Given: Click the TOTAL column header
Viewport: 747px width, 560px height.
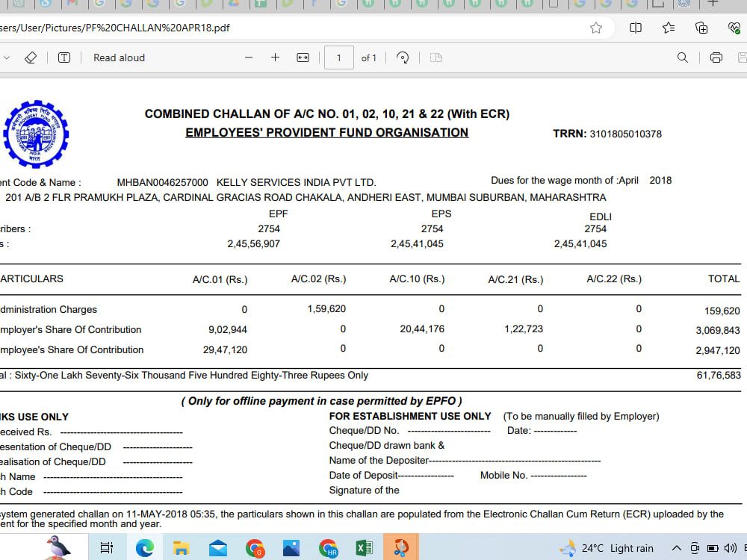Looking at the screenshot, I should click(724, 279).
